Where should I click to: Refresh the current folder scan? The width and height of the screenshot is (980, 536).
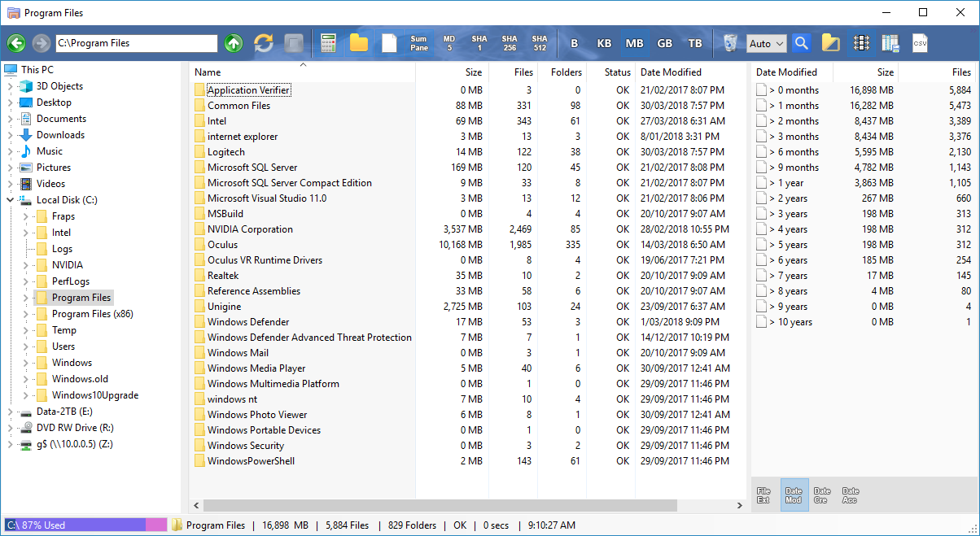tap(263, 42)
